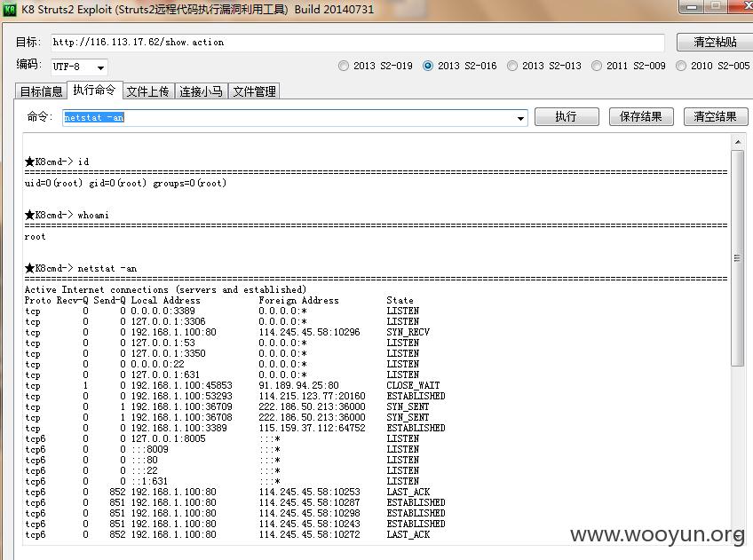Image resolution: width=753 pixels, height=560 pixels.
Task: Click the 保存结果 save results button
Action: 641,116
